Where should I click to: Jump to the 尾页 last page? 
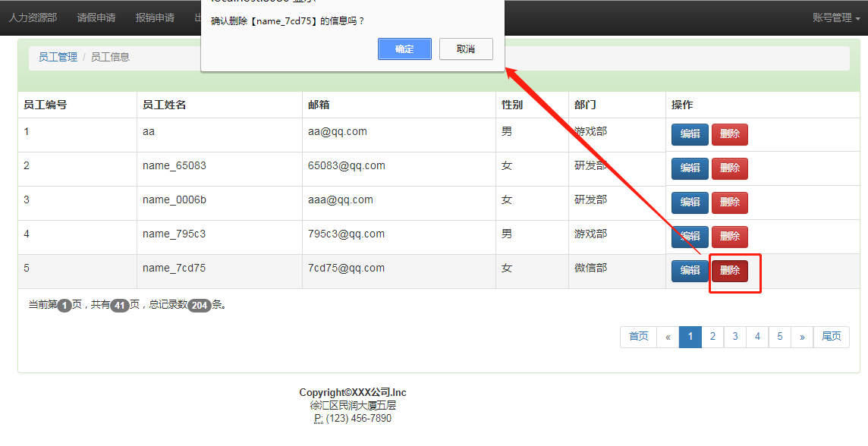[831, 337]
